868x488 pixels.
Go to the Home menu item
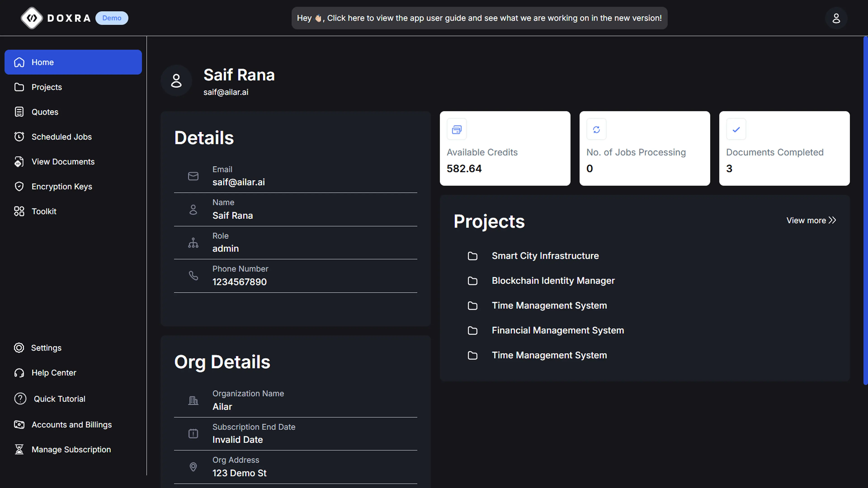pyautogui.click(x=73, y=62)
